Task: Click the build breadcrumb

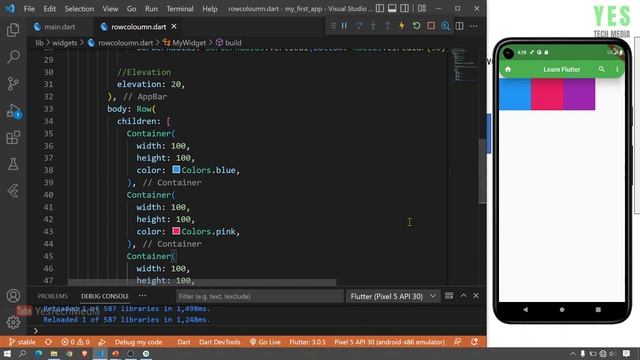Action: (233, 42)
